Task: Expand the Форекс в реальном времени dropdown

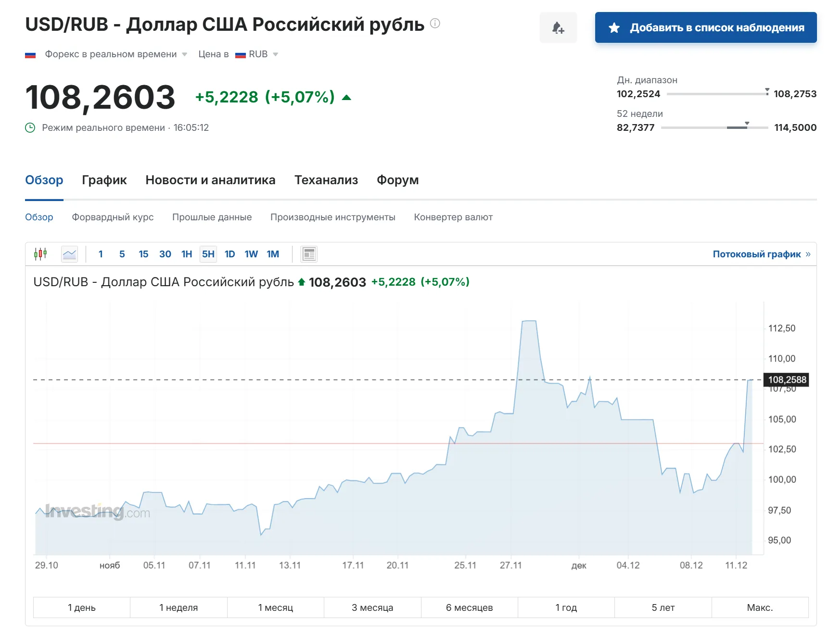Action: [x=184, y=54]
